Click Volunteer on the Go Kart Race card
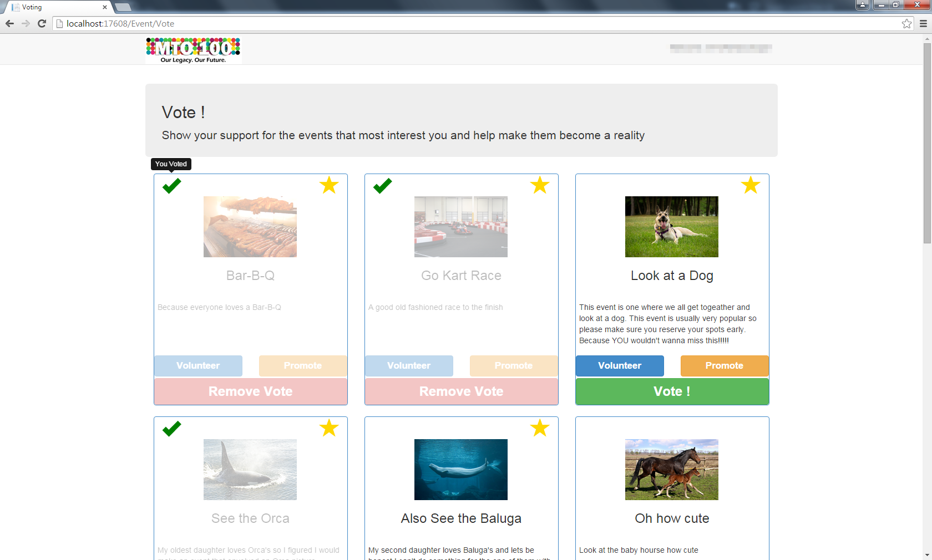 409,366
